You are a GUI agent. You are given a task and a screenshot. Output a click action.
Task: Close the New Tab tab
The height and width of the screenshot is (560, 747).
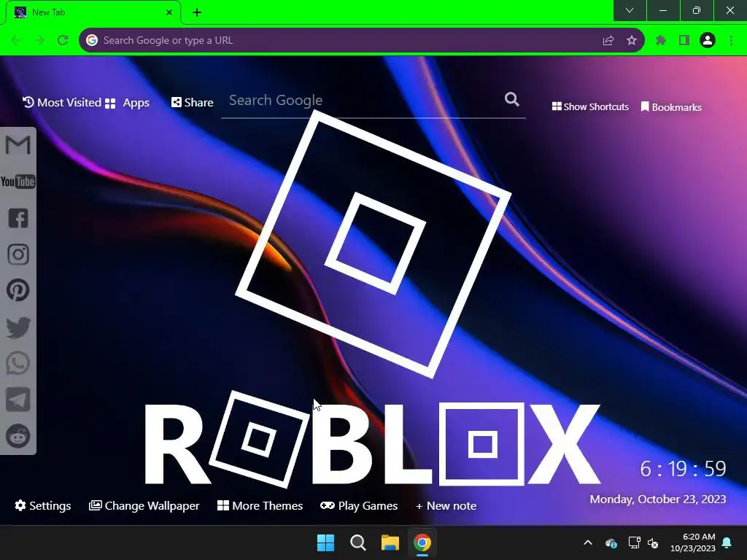tap(169, 12)
